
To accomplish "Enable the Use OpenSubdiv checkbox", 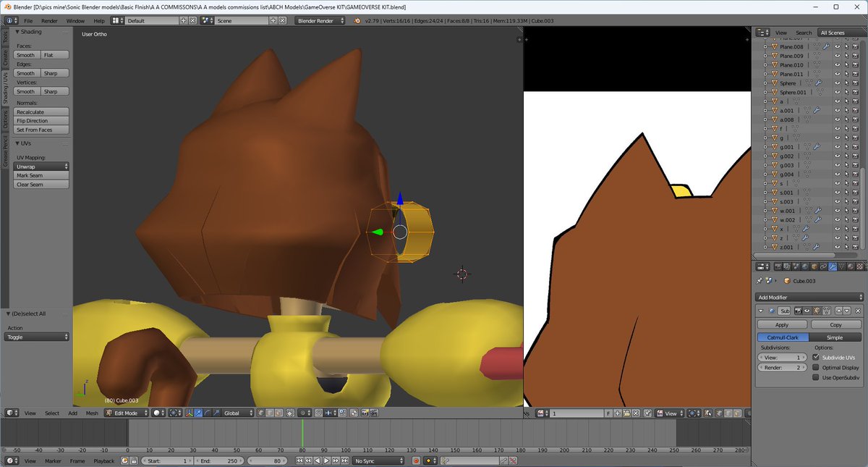I will point(816,377).
